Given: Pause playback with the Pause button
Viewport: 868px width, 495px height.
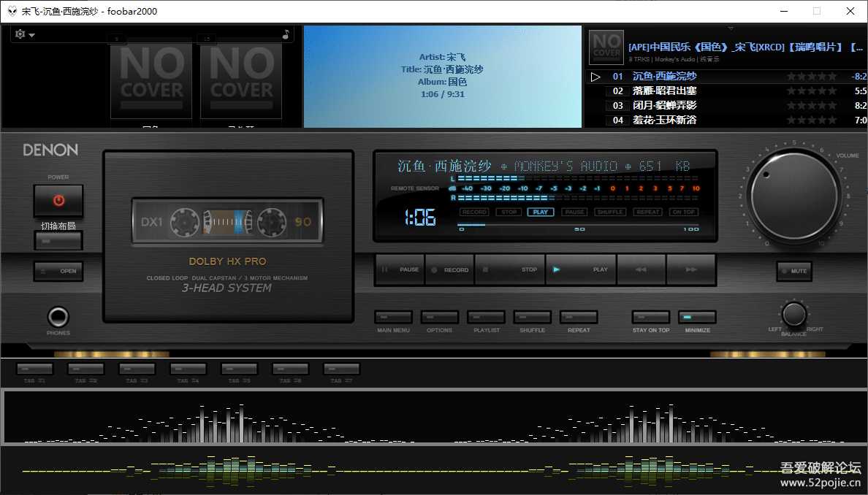Looking at the screenshot, I should pos(400,269).
